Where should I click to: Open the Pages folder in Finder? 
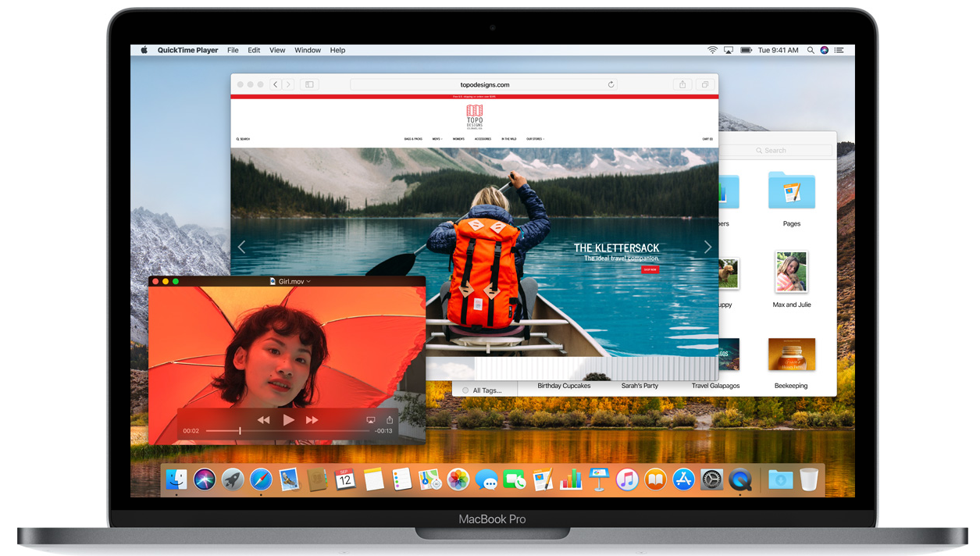point(792,191)
